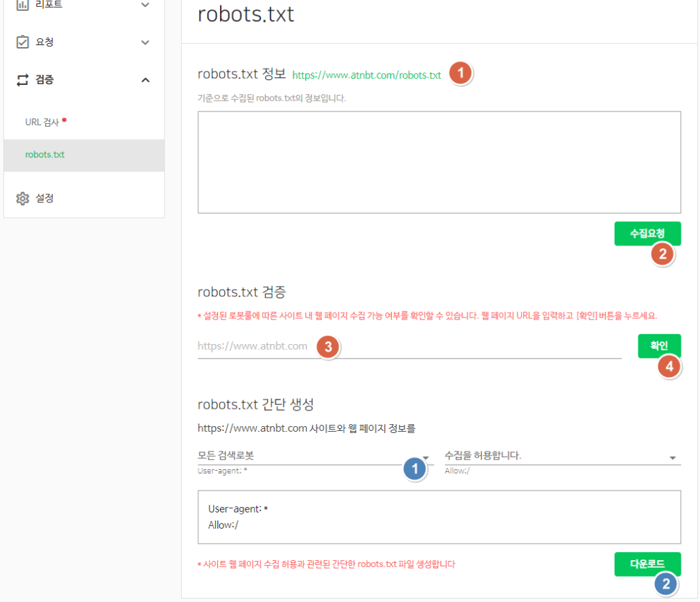Click the robots.txt page title
The height and width of the screenshot is (602, 700).
click(x=246, y=14)
